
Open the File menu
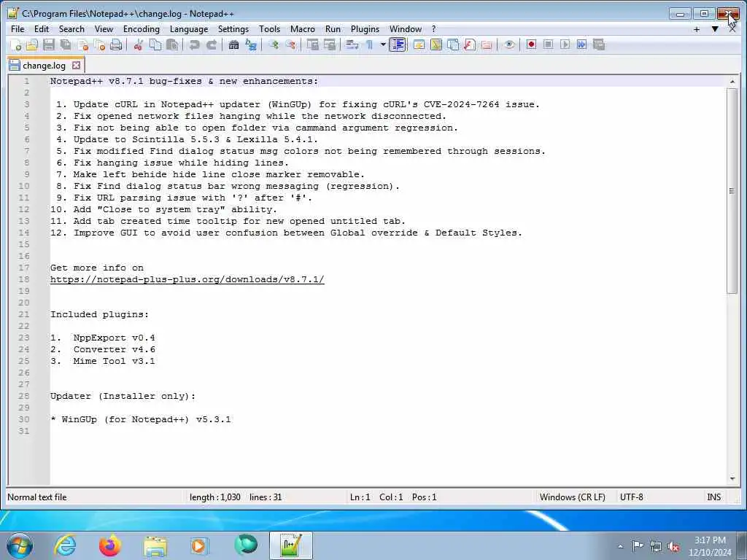click(x=18, y=29)
